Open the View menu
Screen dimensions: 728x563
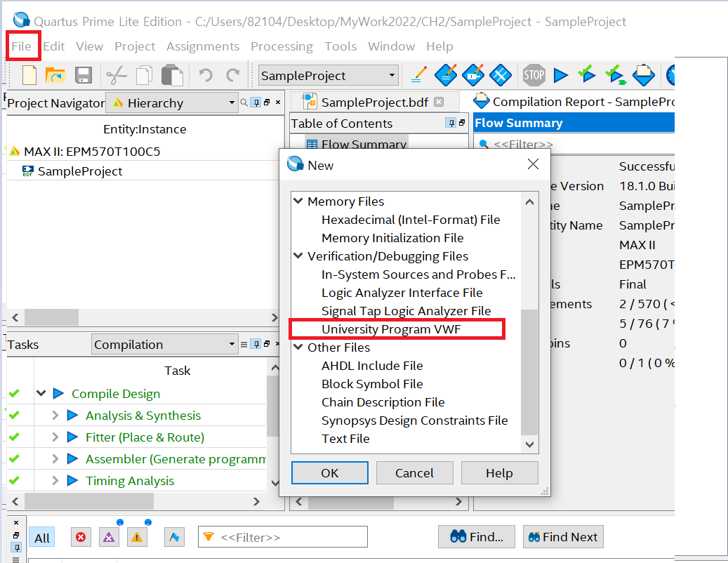click(90, 46)
